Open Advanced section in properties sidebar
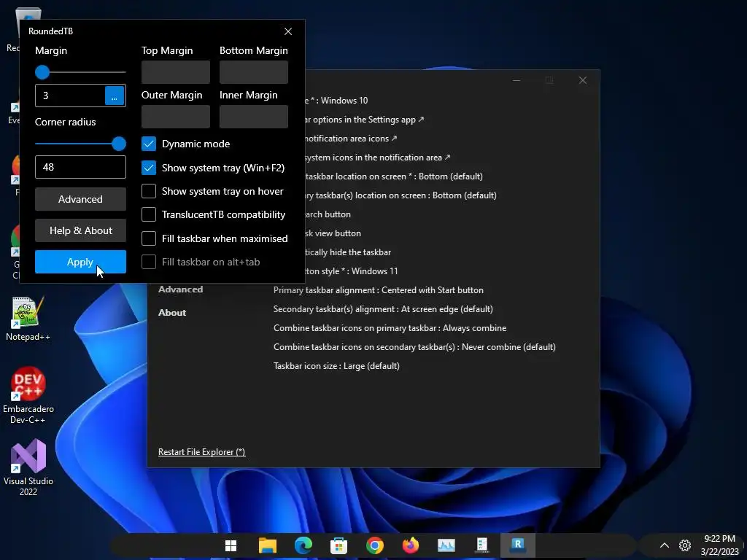Viewport: 747px width, 560px height. tap(181, 289)
